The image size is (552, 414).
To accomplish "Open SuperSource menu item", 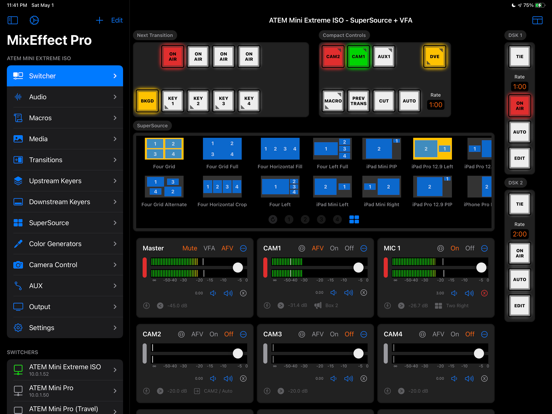I will 65,223.
